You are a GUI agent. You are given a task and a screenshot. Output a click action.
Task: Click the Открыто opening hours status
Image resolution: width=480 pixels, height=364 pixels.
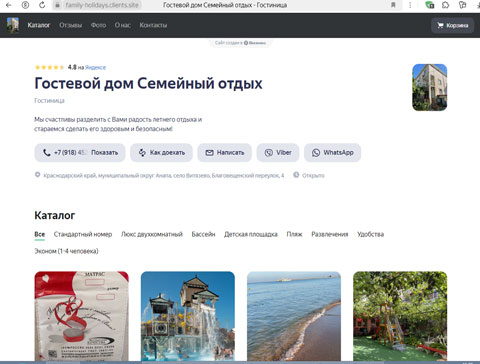coord(313,175)
